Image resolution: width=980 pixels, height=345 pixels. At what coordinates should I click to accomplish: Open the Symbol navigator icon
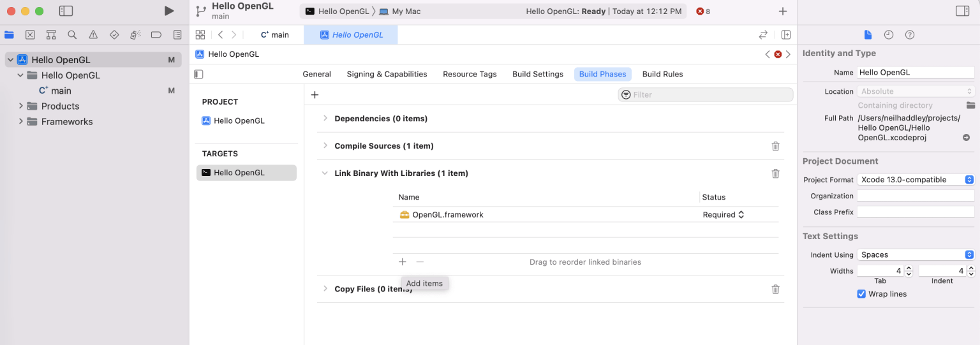51,35
